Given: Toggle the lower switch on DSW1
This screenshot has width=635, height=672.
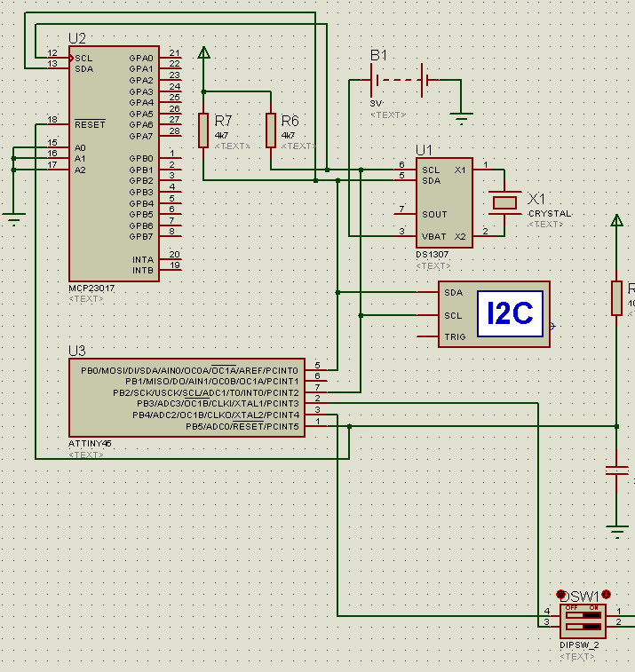Looking at the screenshot, I should tap(583, 624).
